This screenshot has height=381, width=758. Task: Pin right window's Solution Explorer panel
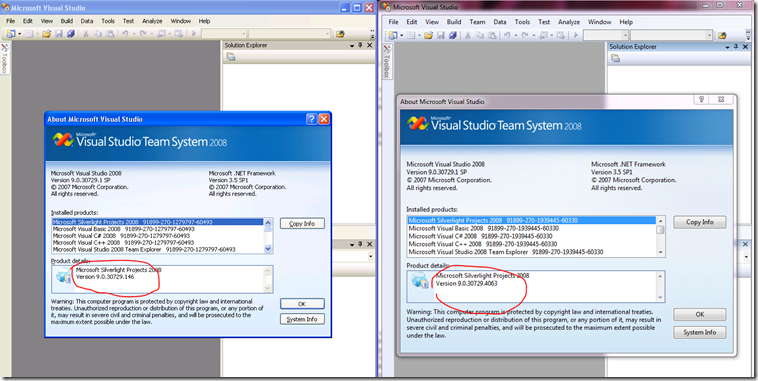pyautogui.click(x=736, y=46)
